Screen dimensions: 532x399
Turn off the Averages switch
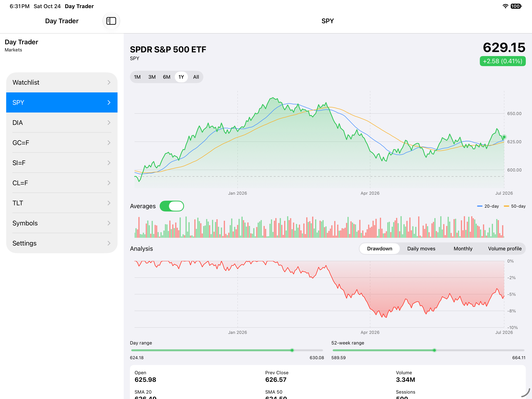172,206
